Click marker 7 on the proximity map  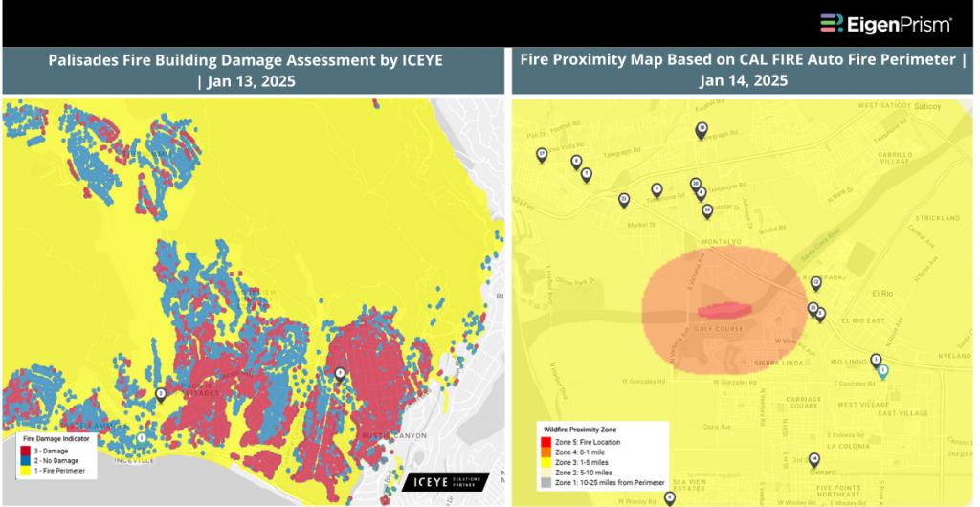tap(587, 175)
